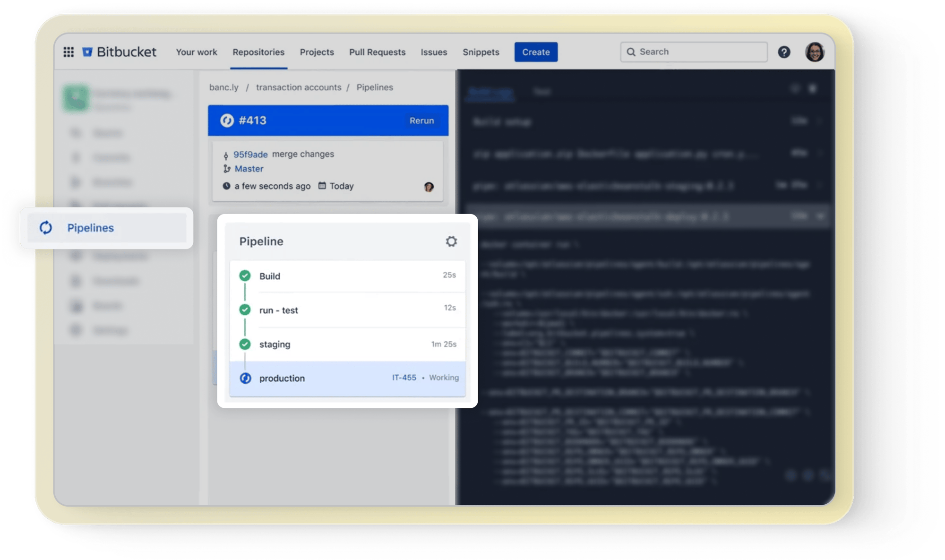Open commit 95f9ade link
The height and width of the screenshot is (560, 945).
(250, 155)
